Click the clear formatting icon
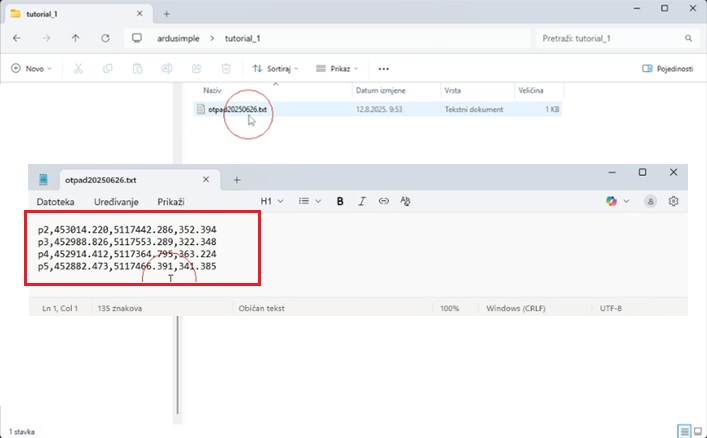The image size is (707, 438). 406,201
